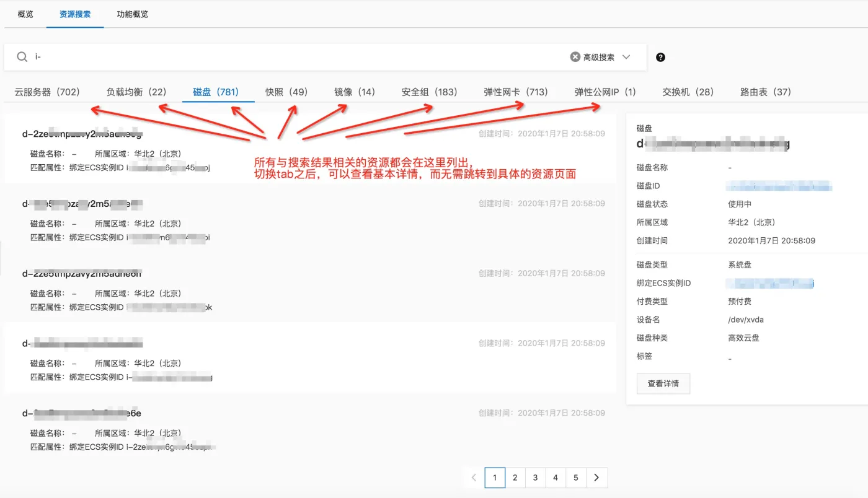The image size is (868, 498).
Task: Jump to page 3
Action: coord(535,478)
